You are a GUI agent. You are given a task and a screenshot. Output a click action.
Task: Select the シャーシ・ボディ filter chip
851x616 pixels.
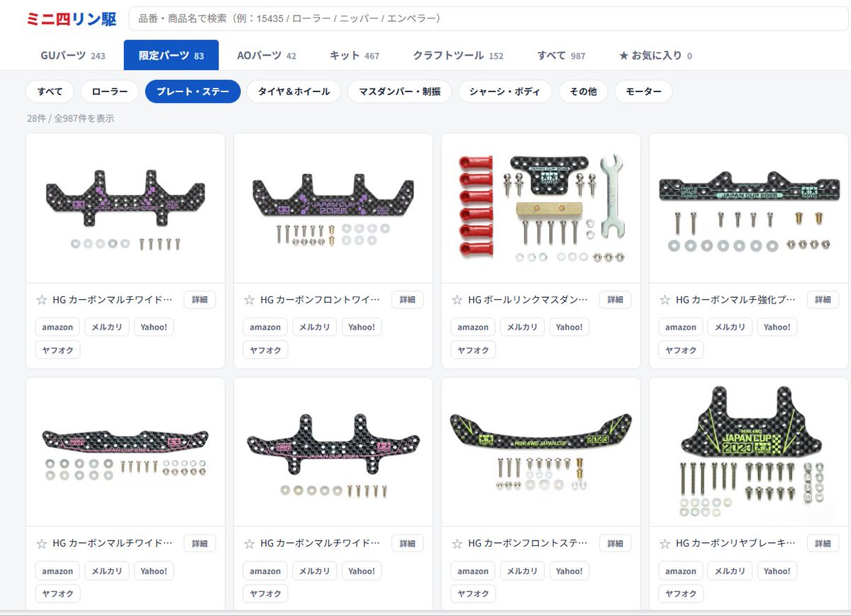tap(505, 91)
